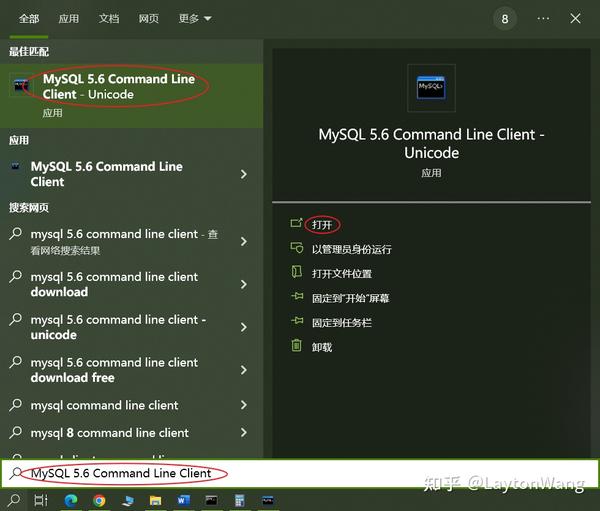Click the rewards badge showing 8
The image size is (600, 511).
(x=505, y=19)
